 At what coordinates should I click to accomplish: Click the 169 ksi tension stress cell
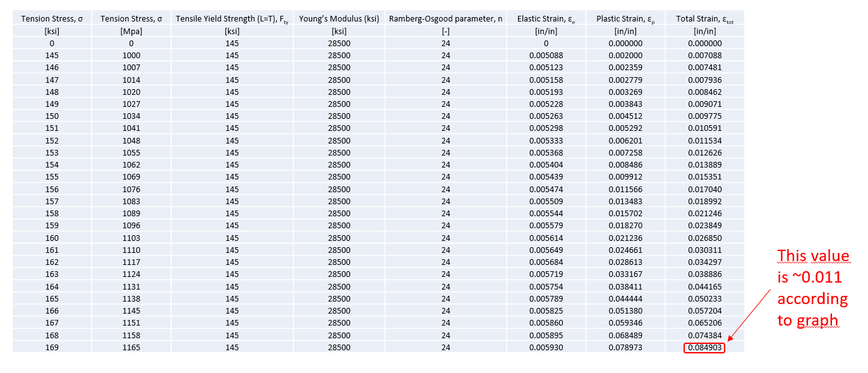click(52, 347)
